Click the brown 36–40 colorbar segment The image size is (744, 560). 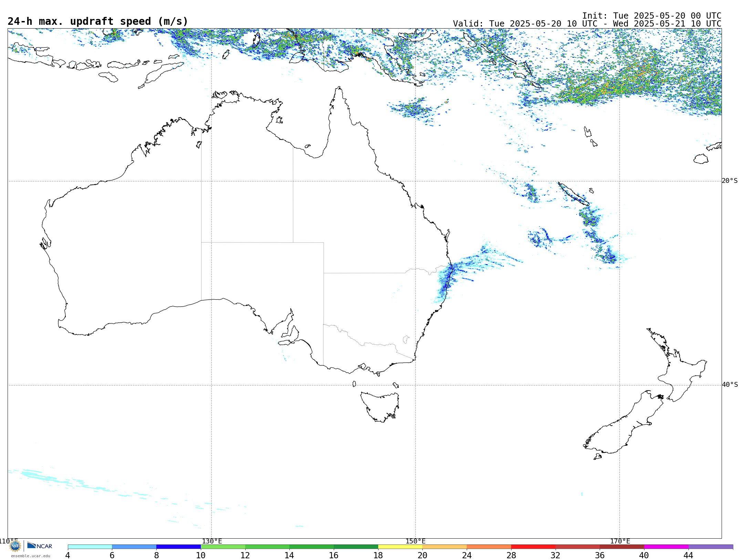click(622, 547)
